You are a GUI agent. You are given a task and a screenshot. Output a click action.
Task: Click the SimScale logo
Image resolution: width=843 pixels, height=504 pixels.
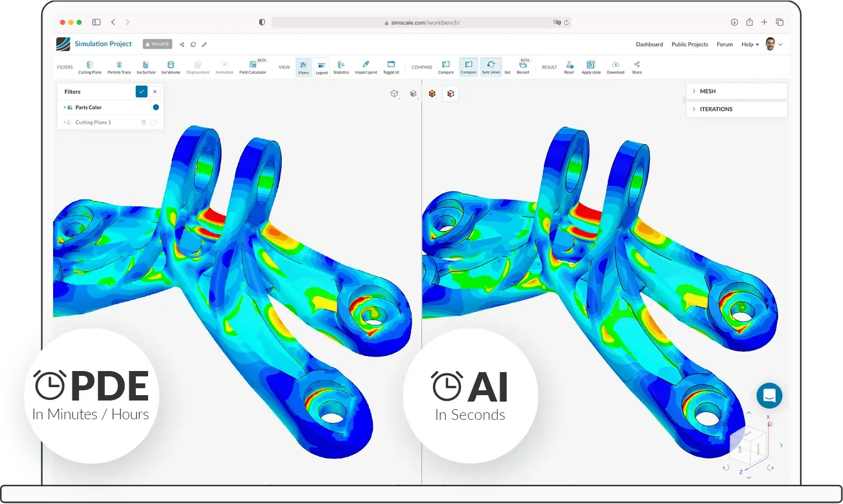pos(63,44)
